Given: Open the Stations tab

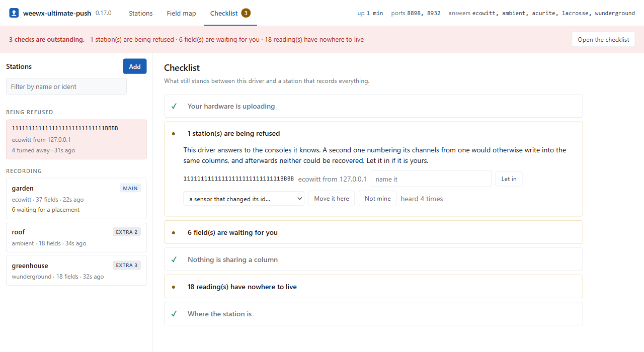Looking at the screenshot, I should click(141, 13).
